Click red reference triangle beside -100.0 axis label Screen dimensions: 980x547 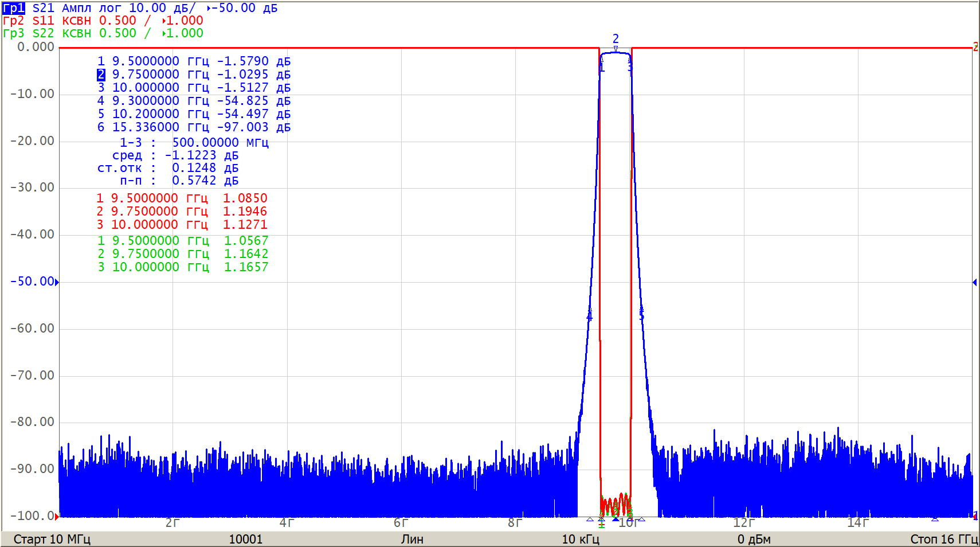[x=57, y=517]
